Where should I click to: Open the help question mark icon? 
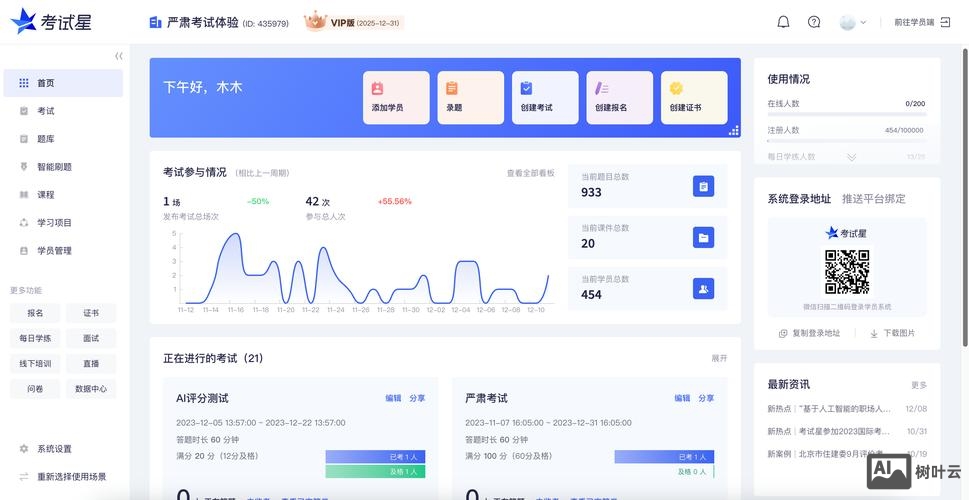coord(814,22)
